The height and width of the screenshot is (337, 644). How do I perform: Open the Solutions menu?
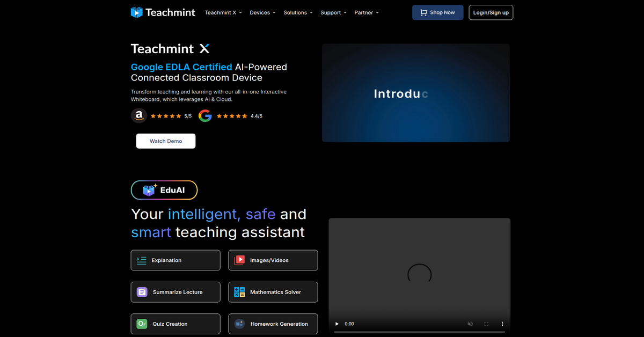tap(298, 12)
